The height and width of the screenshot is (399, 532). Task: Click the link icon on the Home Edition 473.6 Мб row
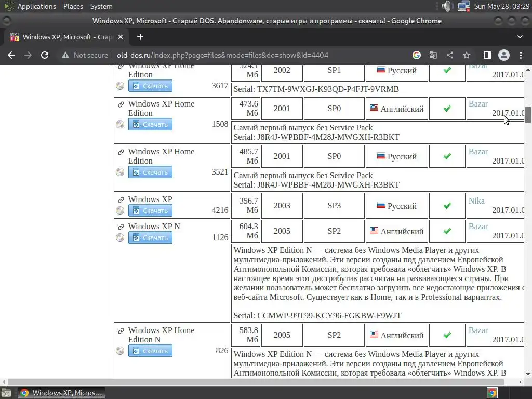click(x=121, y=104)
